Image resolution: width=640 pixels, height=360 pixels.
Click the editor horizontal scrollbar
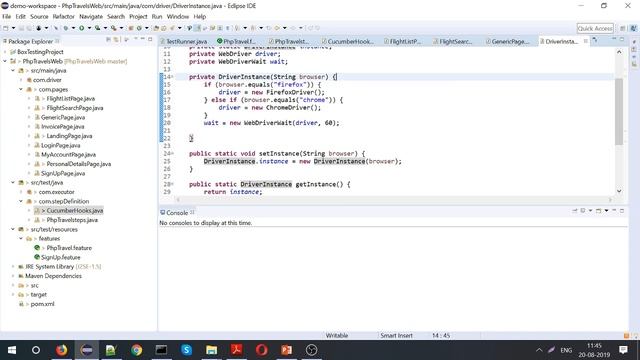394,200
